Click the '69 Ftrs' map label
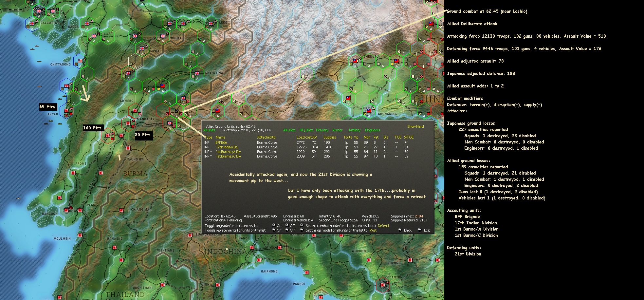This screenshot has width=644, height=300. pyautogui.click(x=48, y=106)
